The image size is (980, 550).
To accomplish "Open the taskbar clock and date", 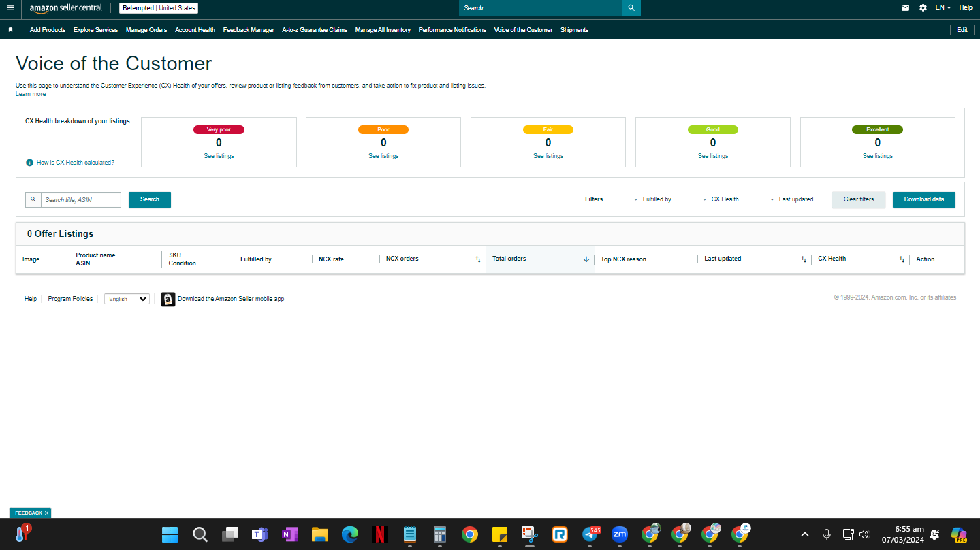I will [x=902, y=534].
